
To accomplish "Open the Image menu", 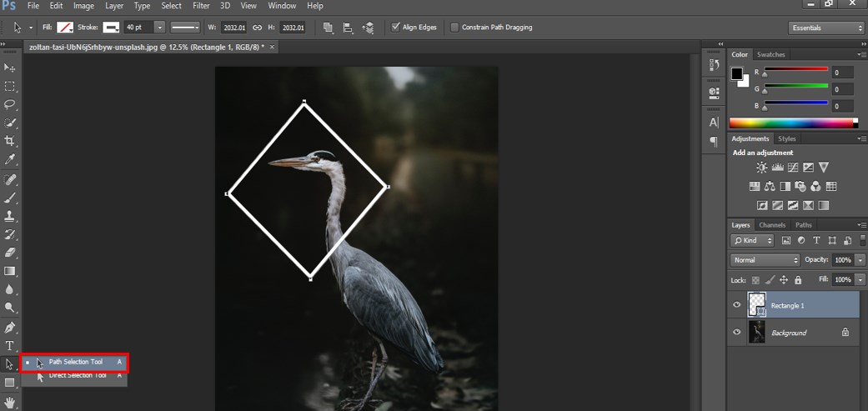I will pos(83,6).
